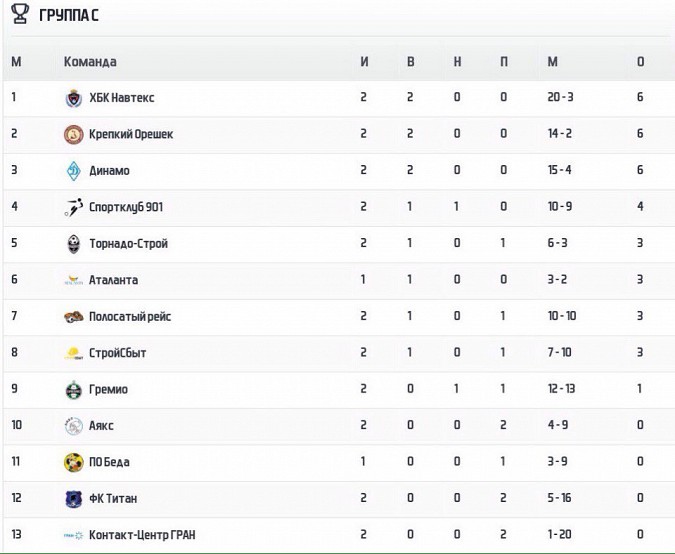This screenshot has width=675, height=554.
Task: Click the О points column header
Action: 640,62
